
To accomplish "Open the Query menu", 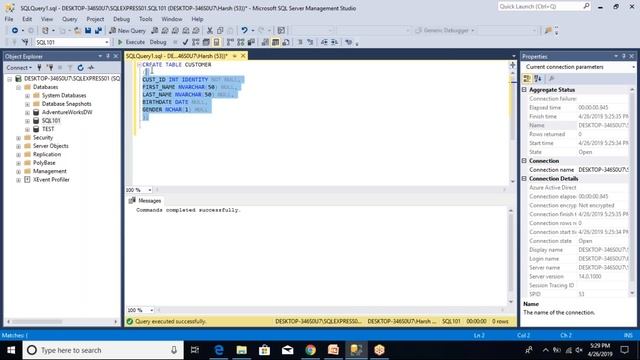I will point(69,19).
